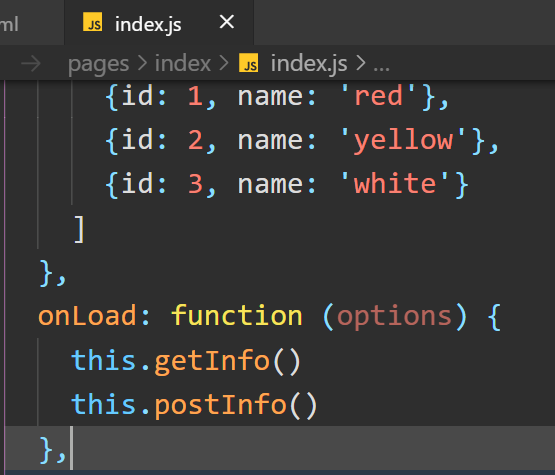Screen dimensions: 555x475
Task: Open the index folder breadcrumb segment
Action: coord(183,64)
